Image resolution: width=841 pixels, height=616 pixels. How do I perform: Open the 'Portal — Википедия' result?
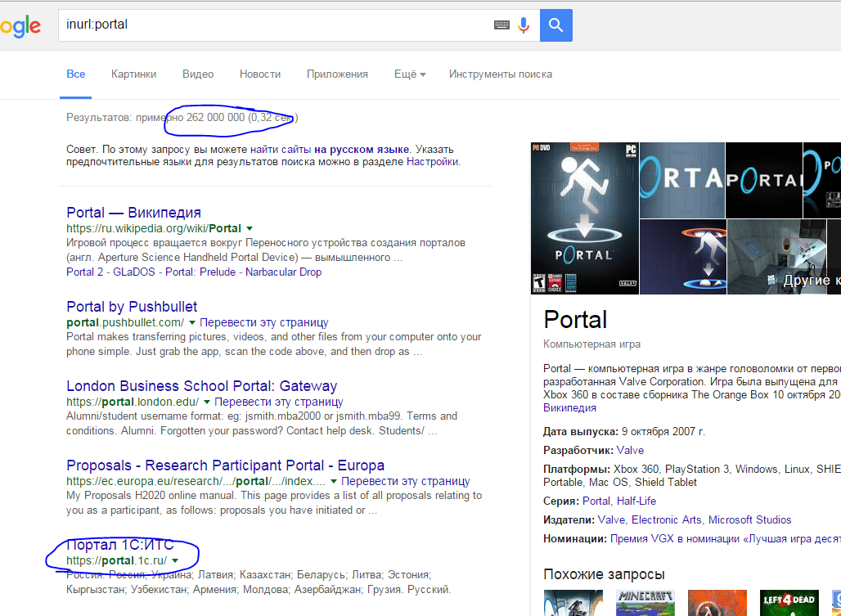coord(133,213)
